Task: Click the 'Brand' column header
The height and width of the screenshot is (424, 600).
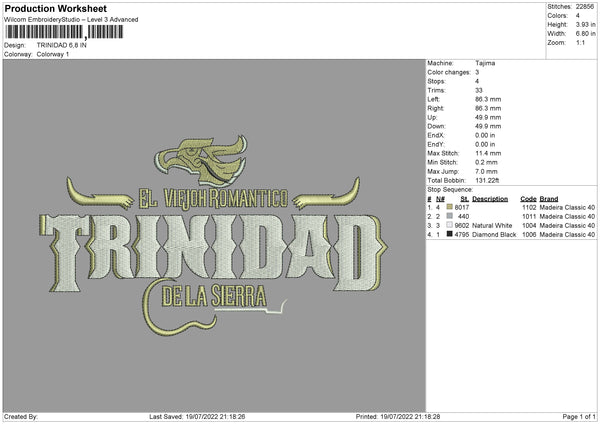Action: (549, 199)
